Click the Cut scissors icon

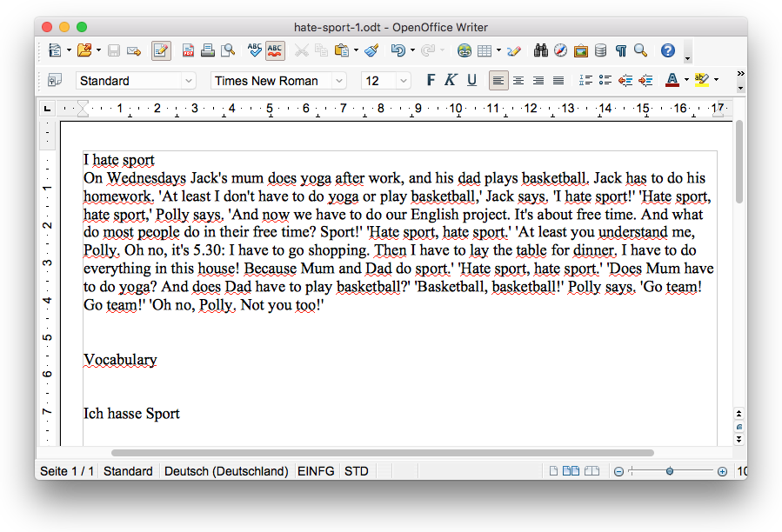click(301, 50)
